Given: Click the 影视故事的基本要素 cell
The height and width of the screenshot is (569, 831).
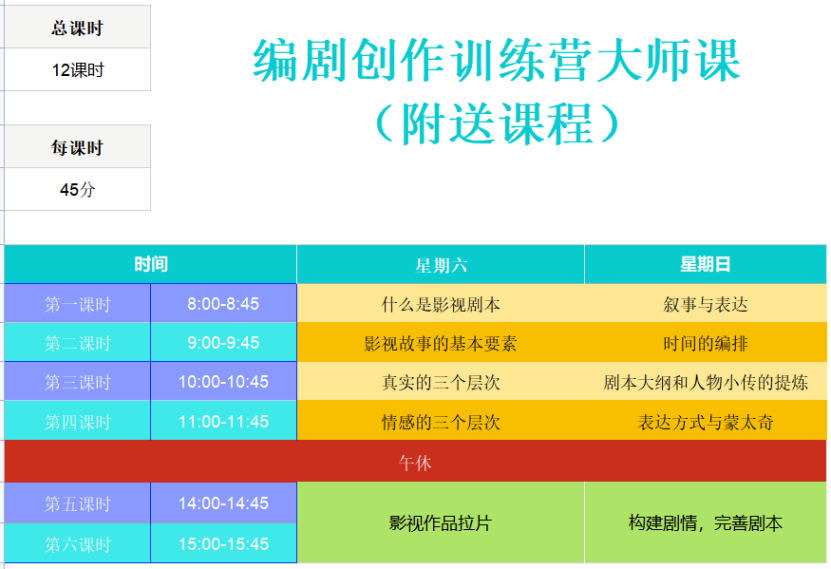Looking at the screenshot, I should point(440,343).
